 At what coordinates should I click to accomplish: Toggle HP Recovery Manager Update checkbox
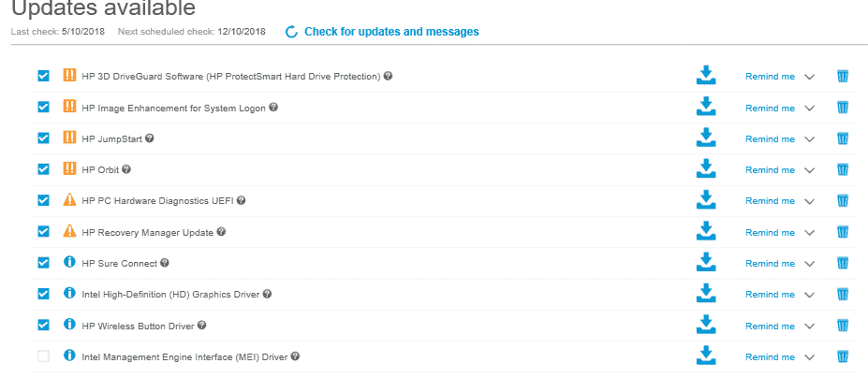coord(43,232)
